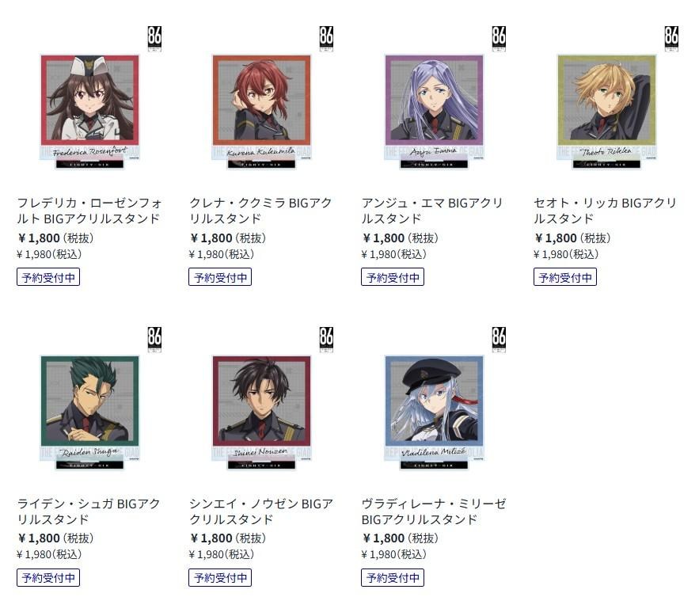699x616 pixels.
Task: Open Frederica Rosenfort acrylic stand image
Action: 89,112
